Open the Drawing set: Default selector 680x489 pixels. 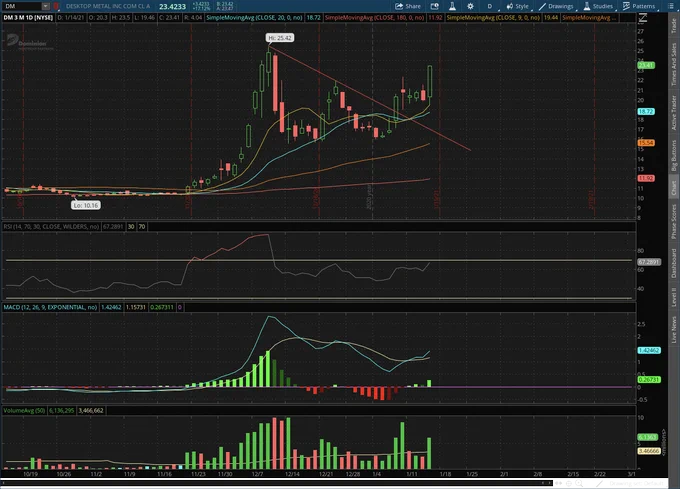click(636, 483)
